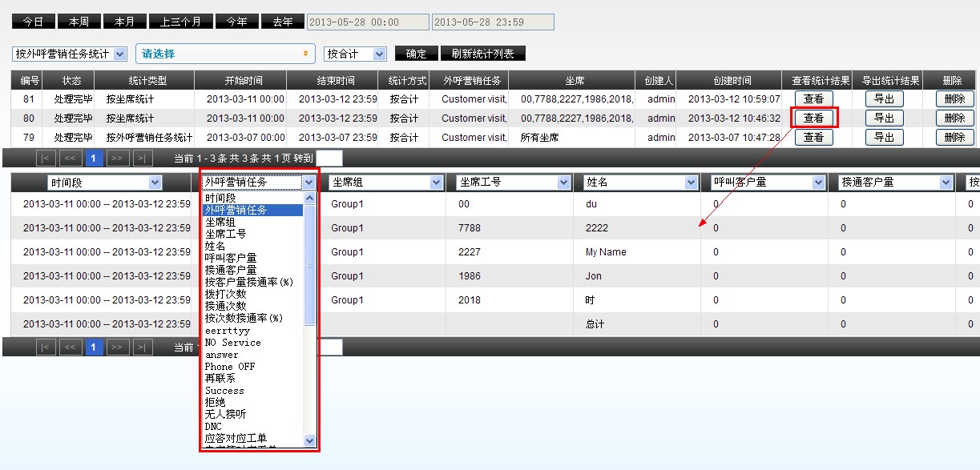Select 无人接听 in the dropdown list
980x470 pixels.
coord(225,415)
